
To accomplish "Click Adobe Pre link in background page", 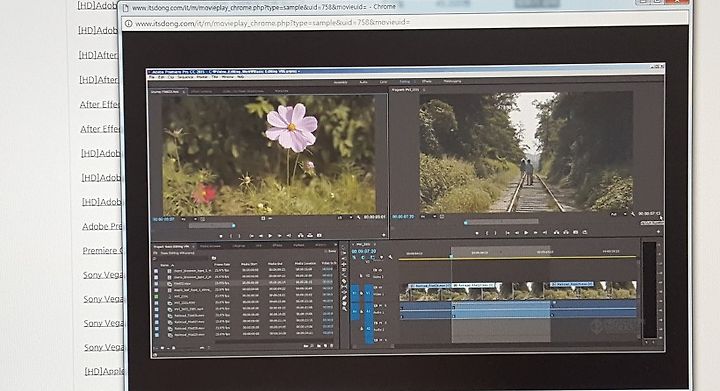I will click(x=102, y=226).
